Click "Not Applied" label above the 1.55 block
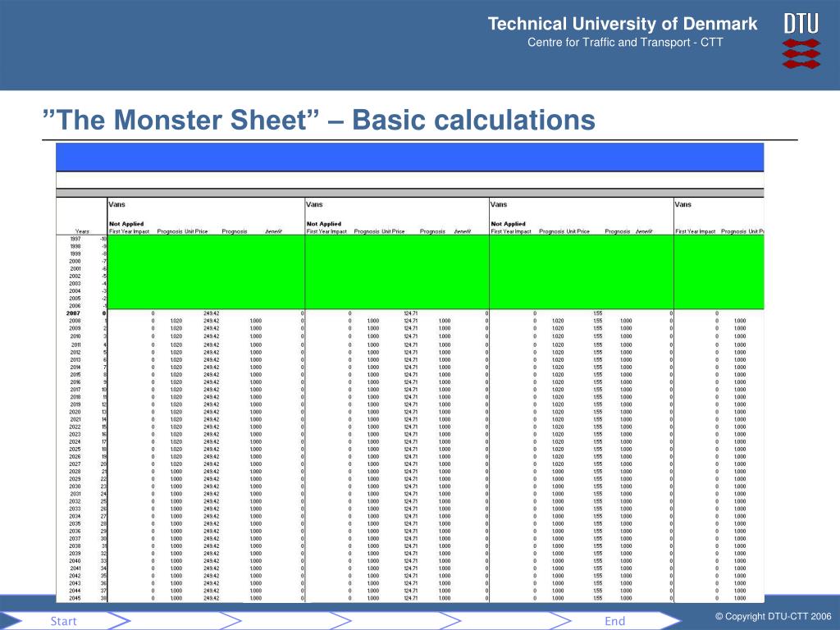 tap(509, 224)
